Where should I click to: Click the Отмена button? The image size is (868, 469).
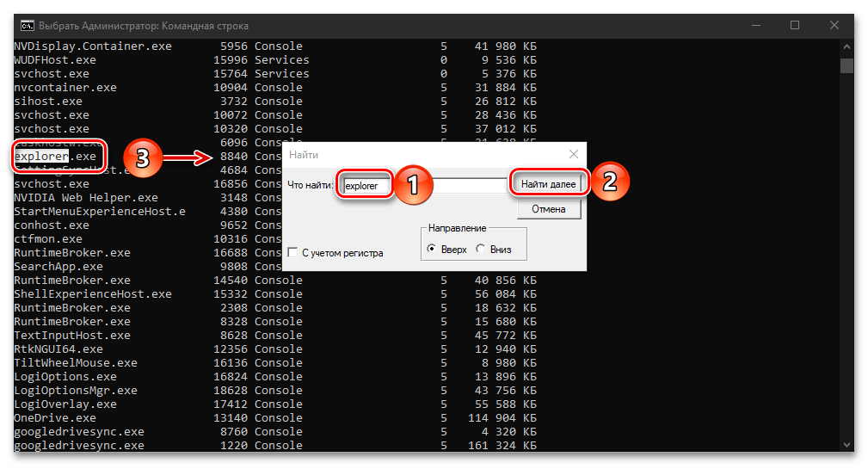pos(549,209)
